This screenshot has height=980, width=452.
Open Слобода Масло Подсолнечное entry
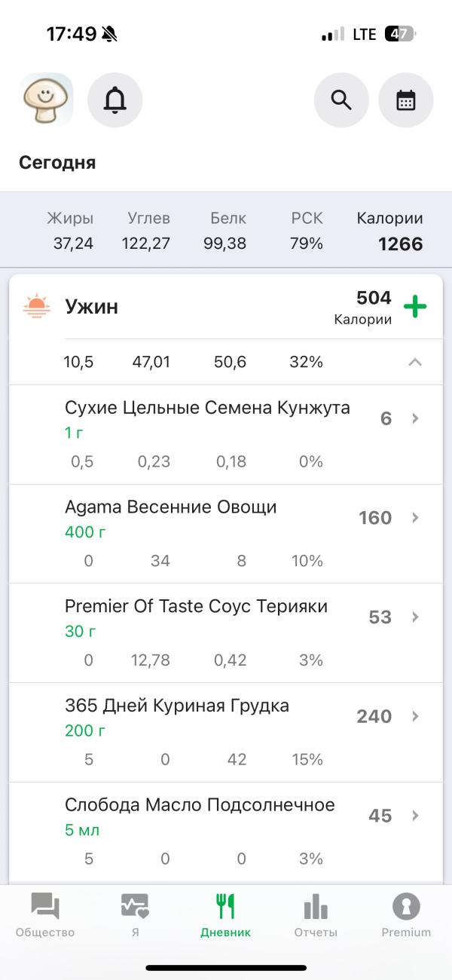click(200, 805)
